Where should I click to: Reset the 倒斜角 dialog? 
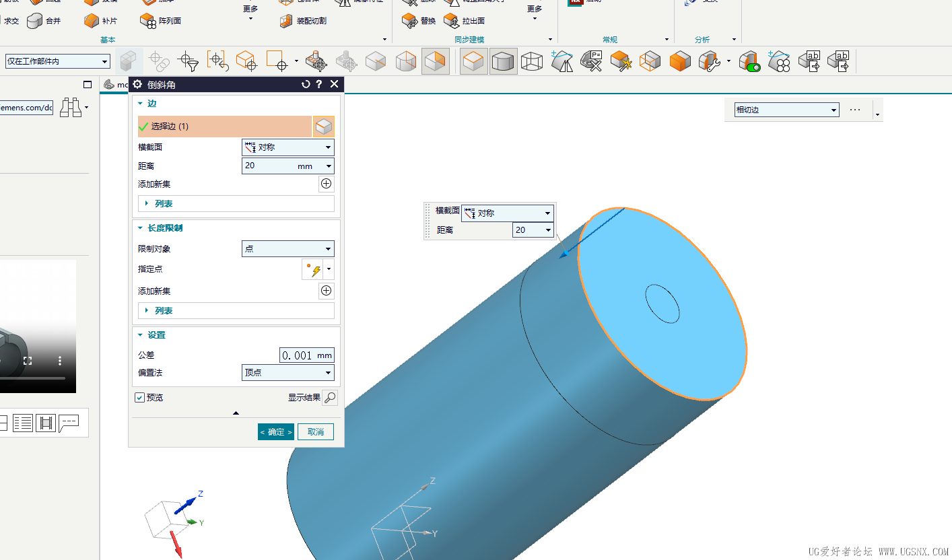click(306, 84)
